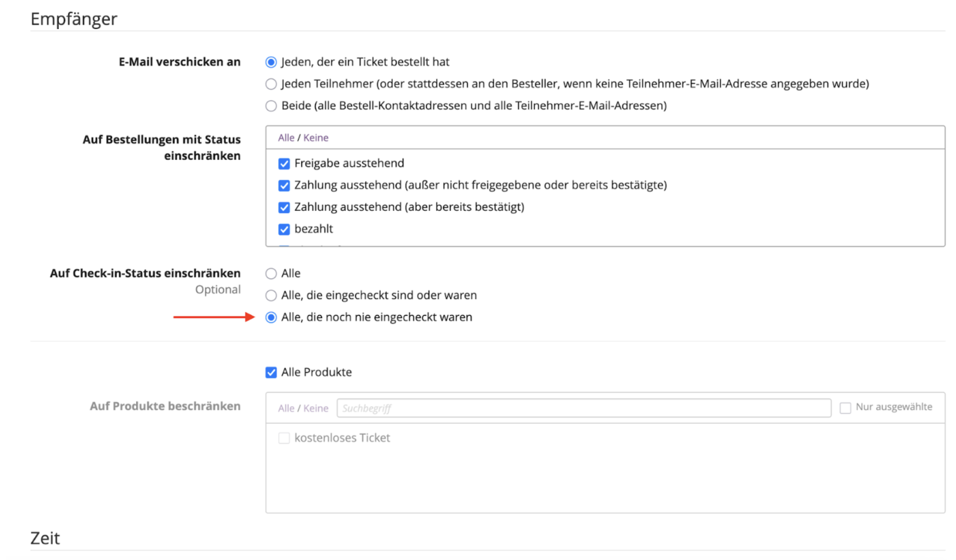Viewport: 956px width, 560px height.
Task: Click the 'bezahlt' label in status list
Action: 313,229
